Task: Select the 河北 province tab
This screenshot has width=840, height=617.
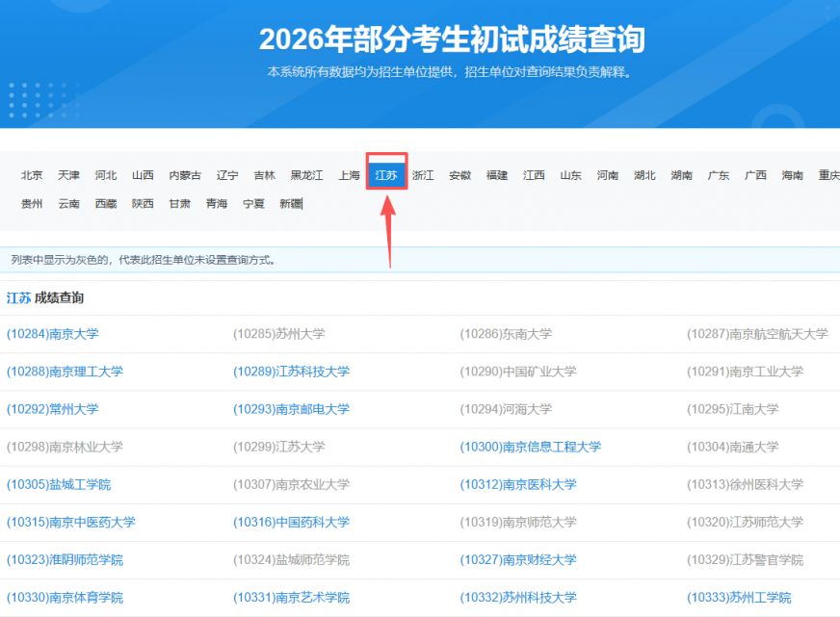Action: coord(106,175)
